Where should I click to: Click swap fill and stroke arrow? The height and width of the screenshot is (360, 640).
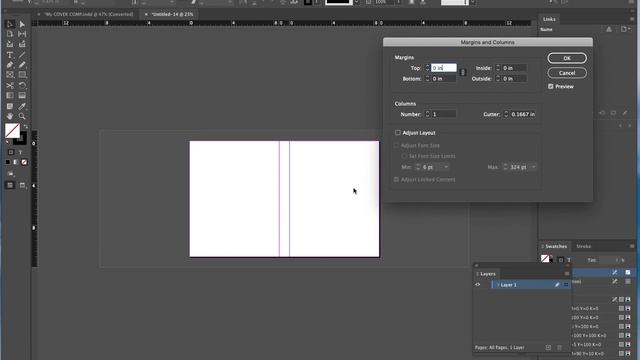(x=26, y=127)
